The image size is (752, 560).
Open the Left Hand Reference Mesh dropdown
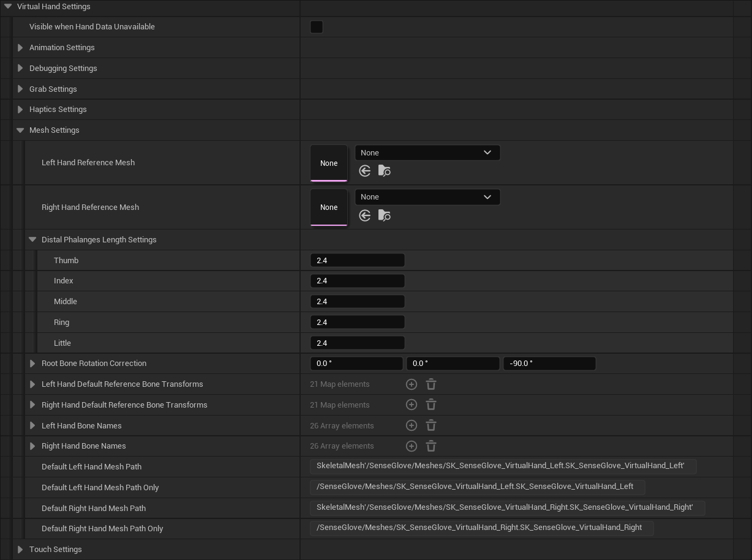pyautogui.click(x=427, y=152)
